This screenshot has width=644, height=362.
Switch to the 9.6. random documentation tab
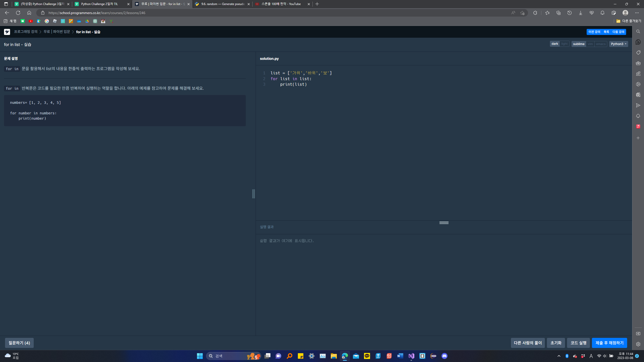[x=221, y=4]
